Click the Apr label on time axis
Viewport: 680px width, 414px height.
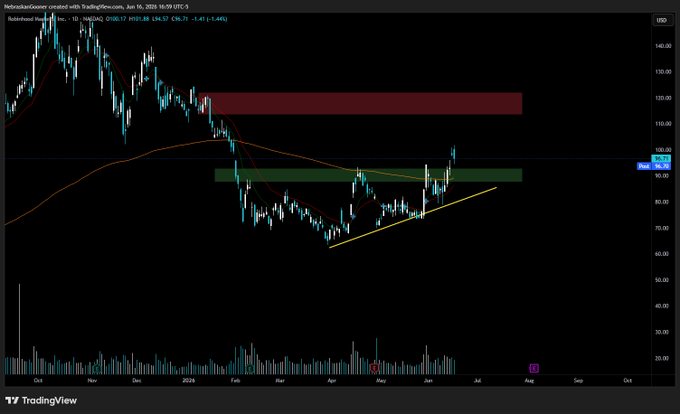(x=332, y=381)
